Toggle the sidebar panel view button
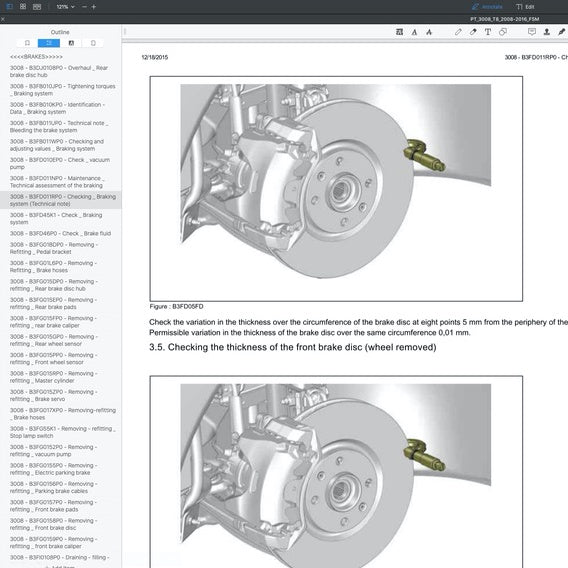 coord(9,7)
